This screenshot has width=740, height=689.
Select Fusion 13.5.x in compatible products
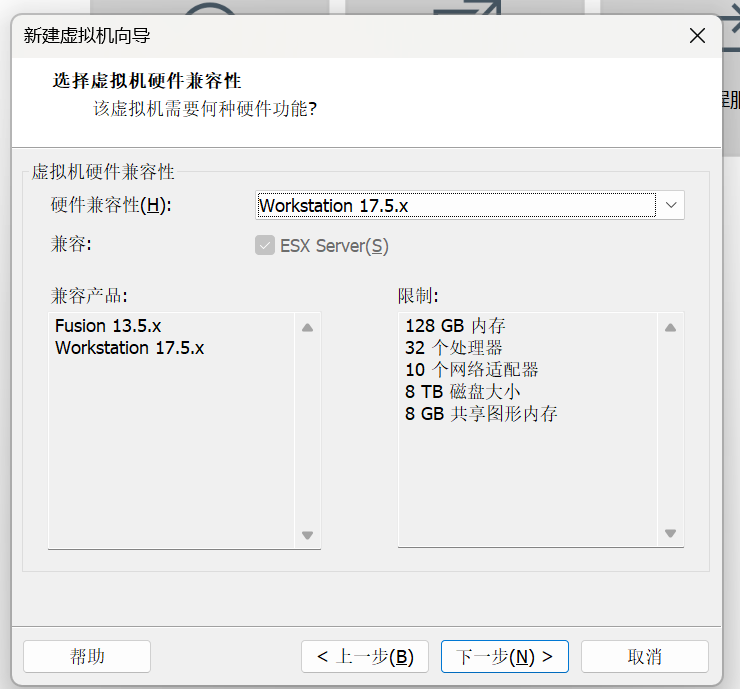[x=108, y=326]
